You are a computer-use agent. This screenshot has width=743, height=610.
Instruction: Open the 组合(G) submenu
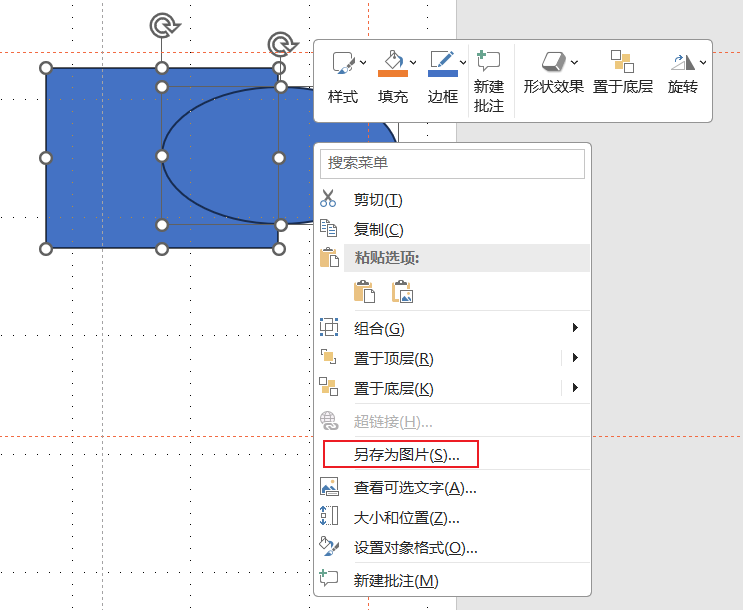pyautogui.click(x=452, y=328)
